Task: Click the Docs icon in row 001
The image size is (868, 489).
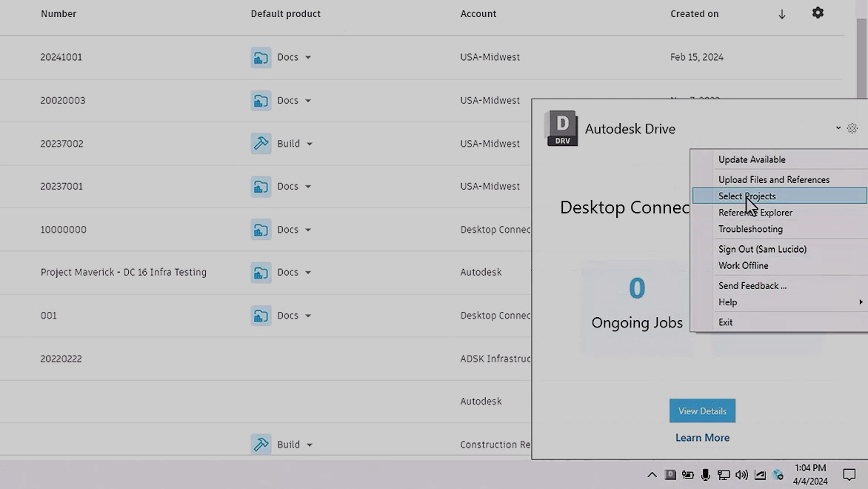Action: (x=261, y=316)
